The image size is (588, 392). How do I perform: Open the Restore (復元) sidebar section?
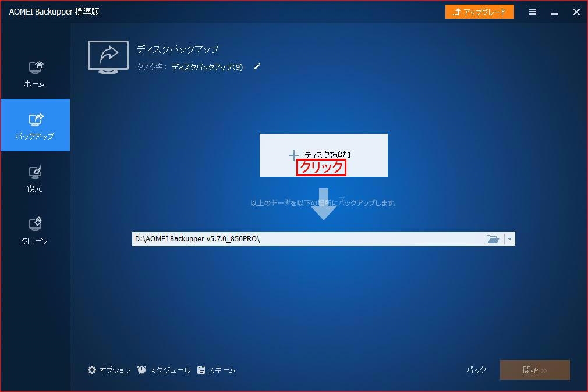click(35, 179)
